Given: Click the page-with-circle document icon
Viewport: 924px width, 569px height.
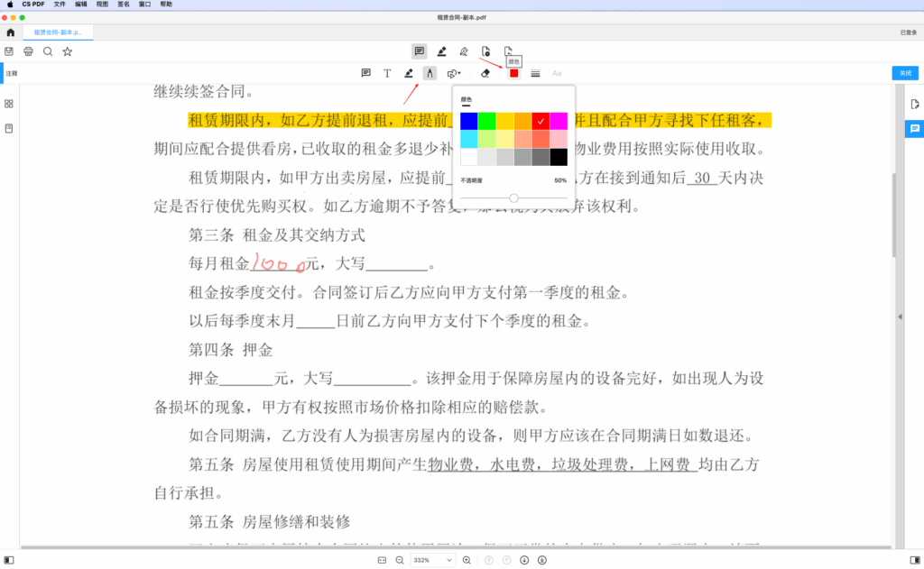Looking at the screenshot, I should [x=485, y=51].
